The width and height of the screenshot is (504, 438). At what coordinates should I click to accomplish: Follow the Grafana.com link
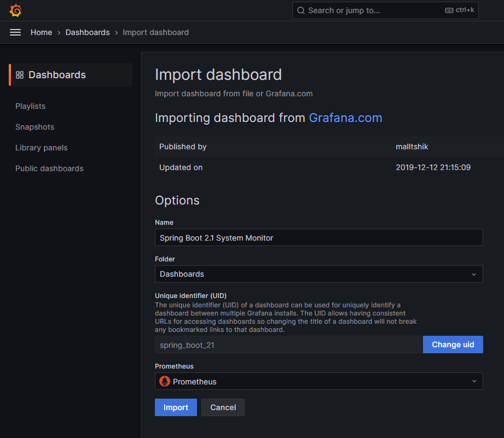coord(345,118)
